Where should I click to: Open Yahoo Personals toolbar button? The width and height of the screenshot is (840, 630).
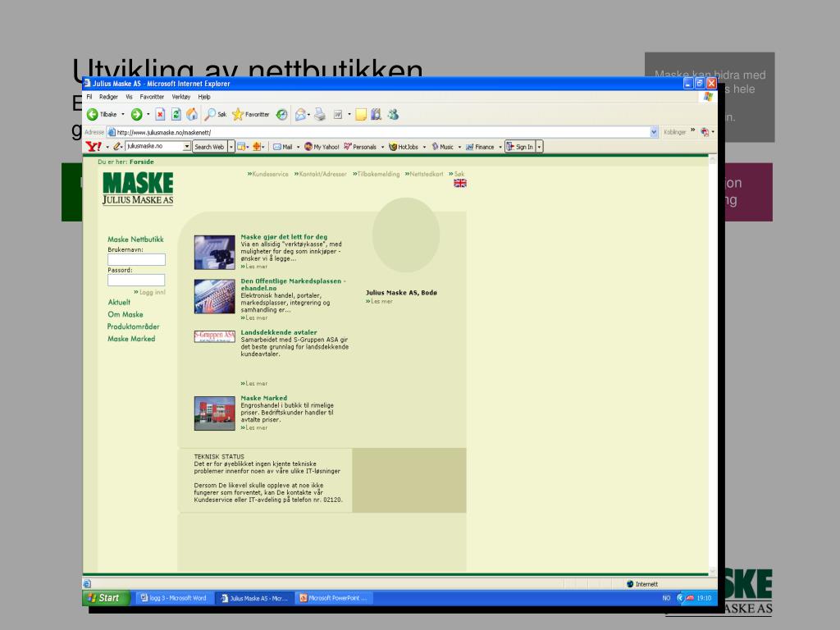pos(360,147)
